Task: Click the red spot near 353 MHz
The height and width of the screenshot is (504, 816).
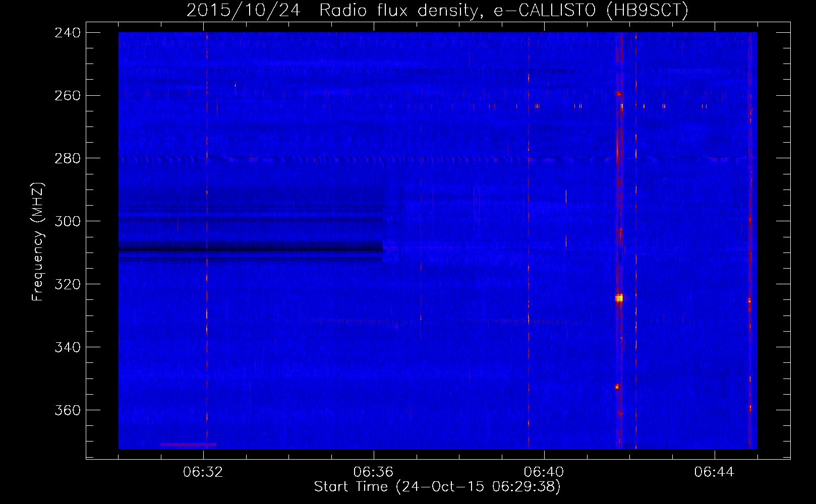Action: tap(617, 387)
